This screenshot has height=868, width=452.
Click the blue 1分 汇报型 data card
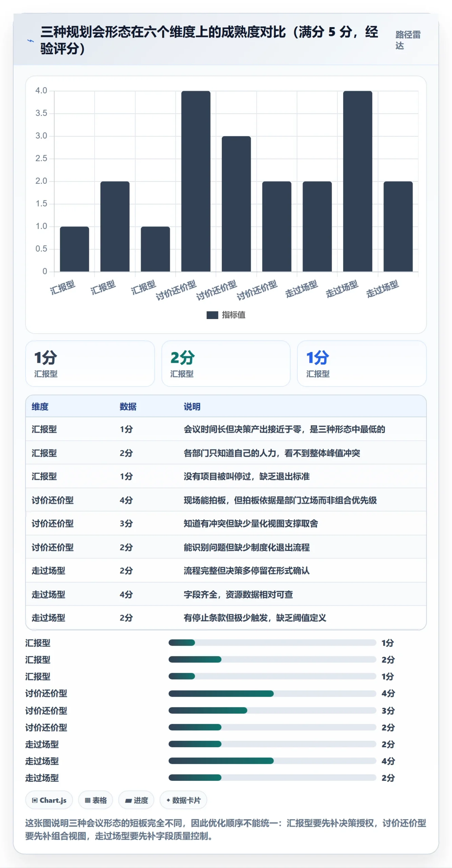pos(362,363)
